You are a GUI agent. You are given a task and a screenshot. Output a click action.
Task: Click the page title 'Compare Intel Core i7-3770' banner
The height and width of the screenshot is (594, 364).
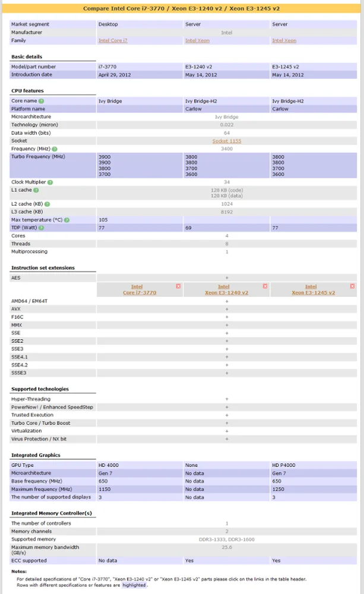pos(182,8)
